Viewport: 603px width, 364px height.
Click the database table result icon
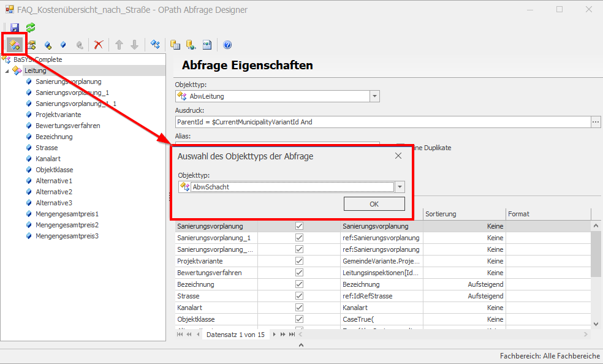pos(175,45)
